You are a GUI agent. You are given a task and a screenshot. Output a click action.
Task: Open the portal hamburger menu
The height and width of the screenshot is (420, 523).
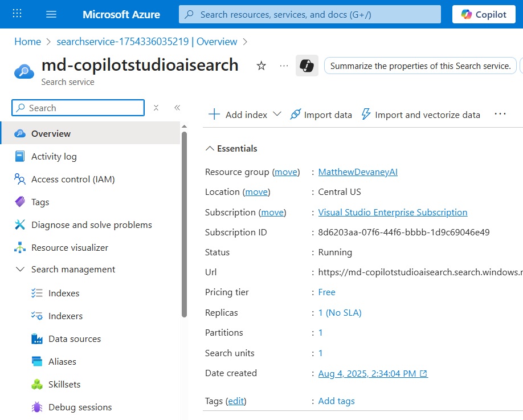point(51,14)
